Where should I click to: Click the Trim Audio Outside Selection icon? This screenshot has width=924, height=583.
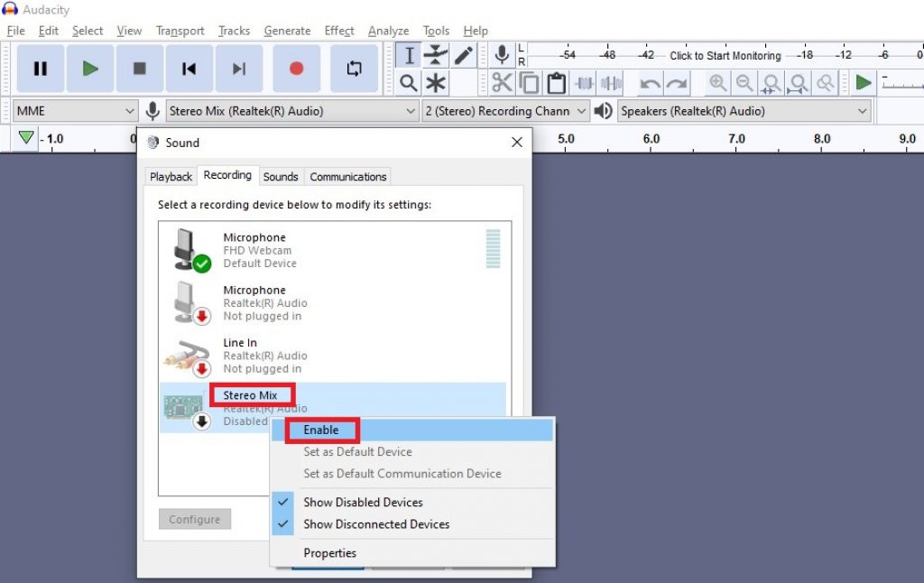[584, 82]
